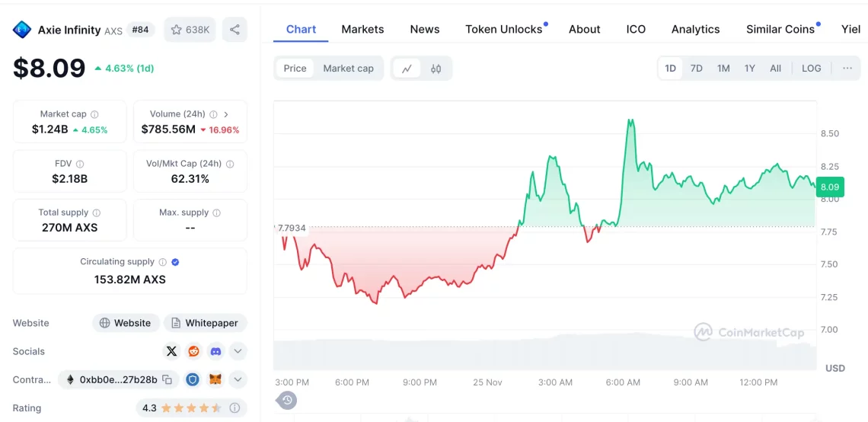Screen dimensions: 868x422
Task: Switch to candlestick chart view icon
Action: 436,69
